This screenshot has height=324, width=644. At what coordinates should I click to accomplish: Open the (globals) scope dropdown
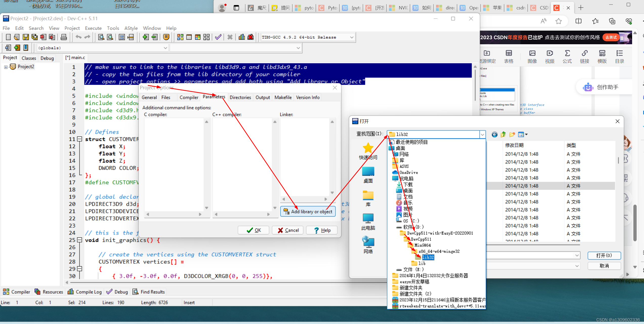coord(165,48)
